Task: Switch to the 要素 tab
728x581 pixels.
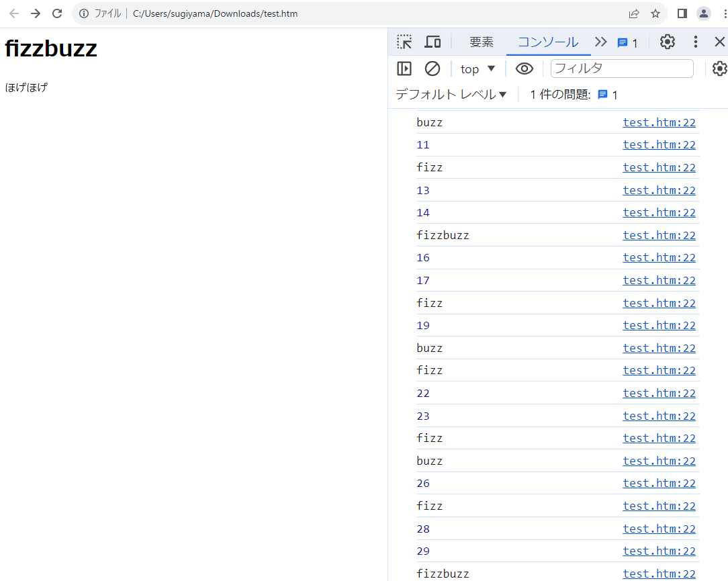Action: 481,42
